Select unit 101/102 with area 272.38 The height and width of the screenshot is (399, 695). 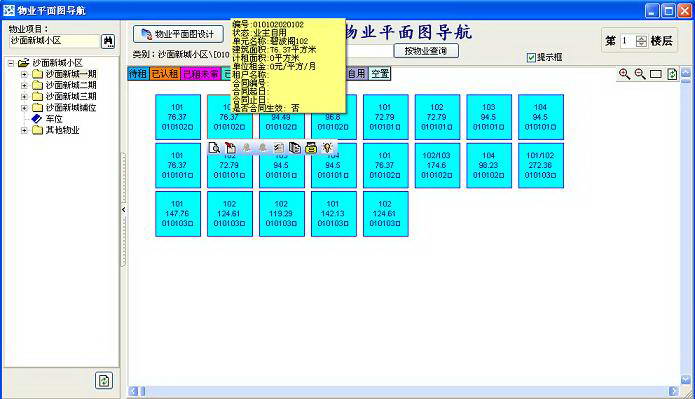click(x=541, y=165)
